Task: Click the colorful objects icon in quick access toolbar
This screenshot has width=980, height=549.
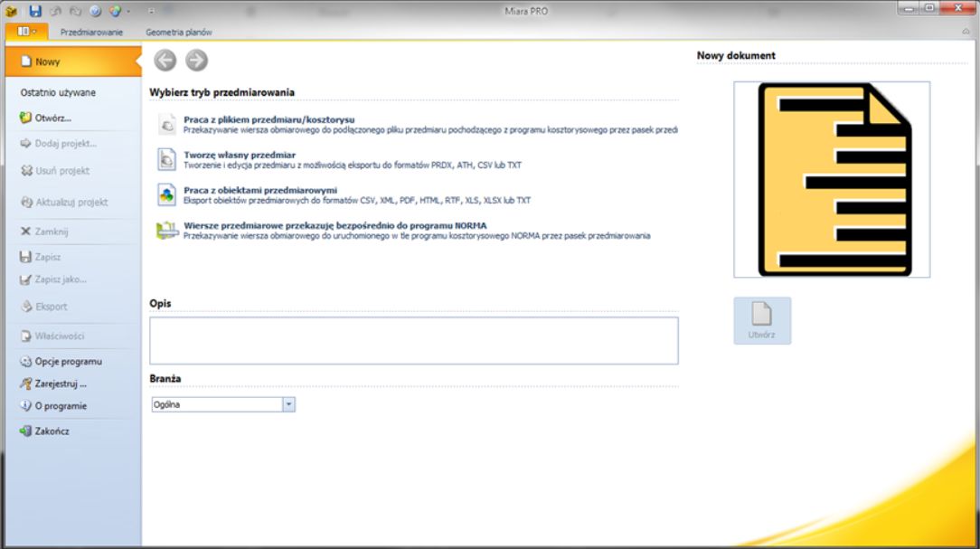Action: click(x=115, y=11)
